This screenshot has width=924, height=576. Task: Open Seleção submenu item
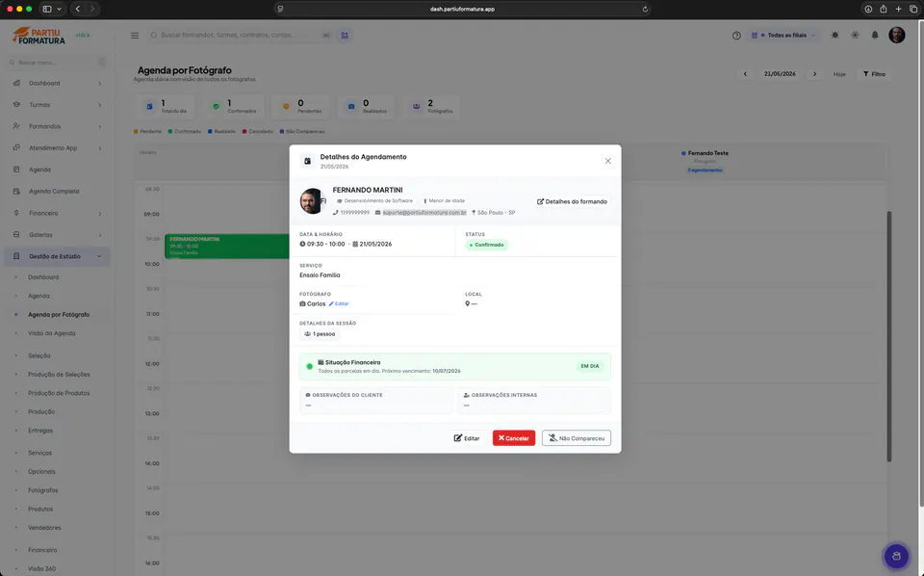tap(39, 356)
